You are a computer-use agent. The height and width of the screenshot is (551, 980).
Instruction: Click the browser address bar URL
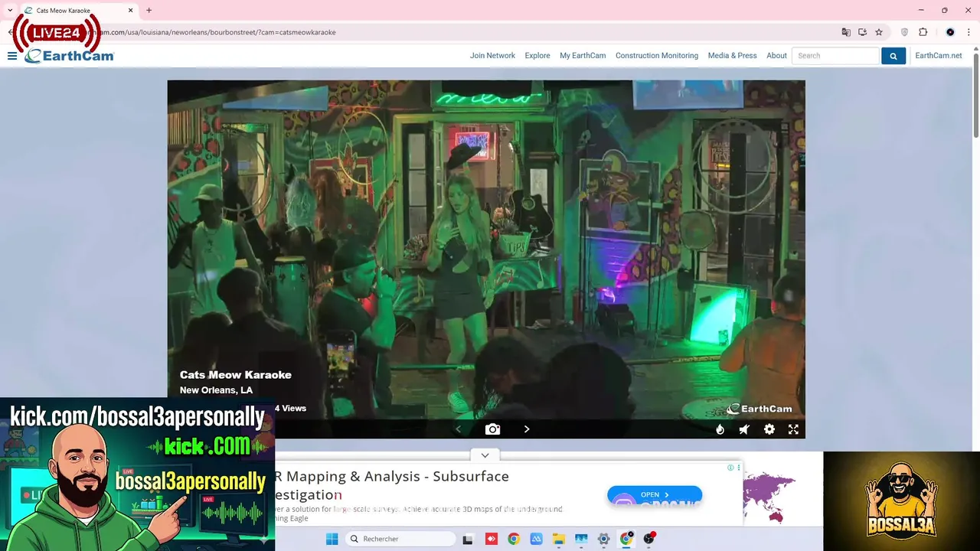(218, 32)
